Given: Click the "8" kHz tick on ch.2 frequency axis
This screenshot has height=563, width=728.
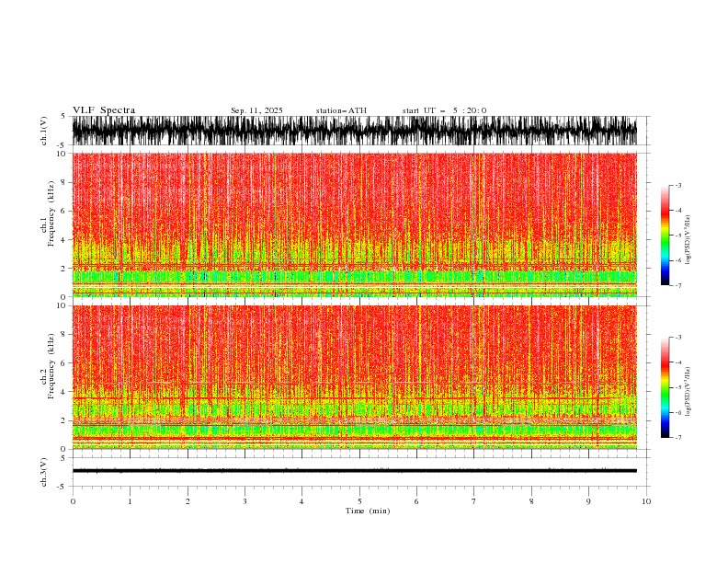Looking at the screenshot, I should pos(63,335).
